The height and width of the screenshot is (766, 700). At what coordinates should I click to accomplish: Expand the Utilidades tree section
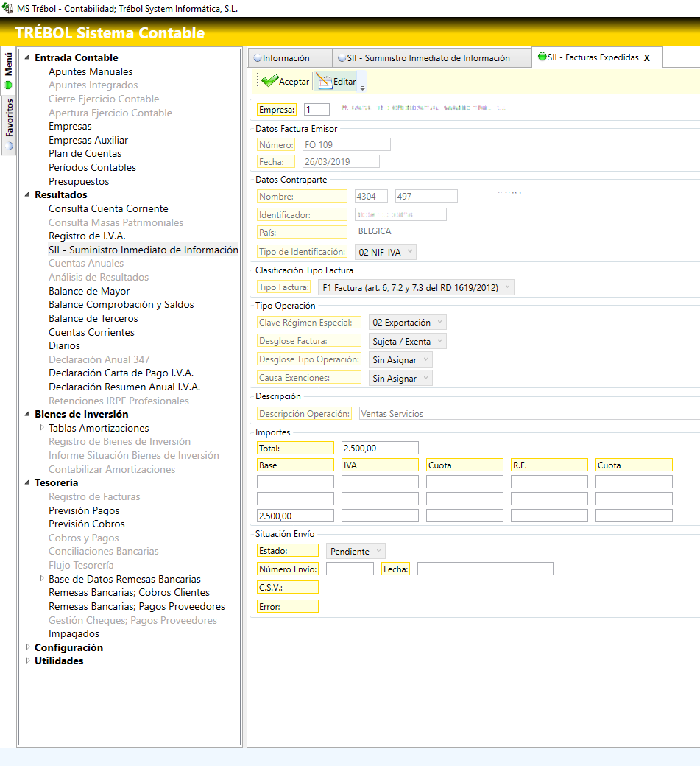pos(28,661)
